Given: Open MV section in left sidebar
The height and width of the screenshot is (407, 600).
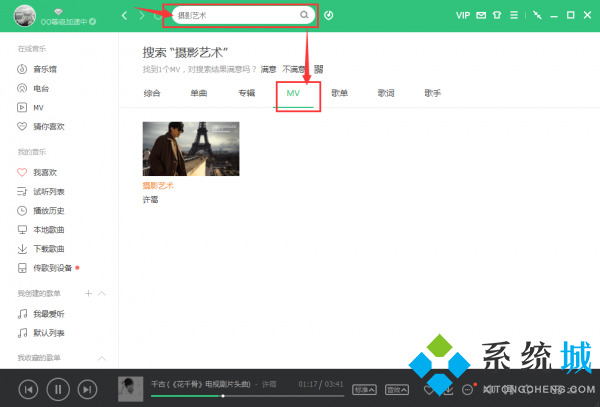Looking at the screenshot, I should [x=31, y=107].
